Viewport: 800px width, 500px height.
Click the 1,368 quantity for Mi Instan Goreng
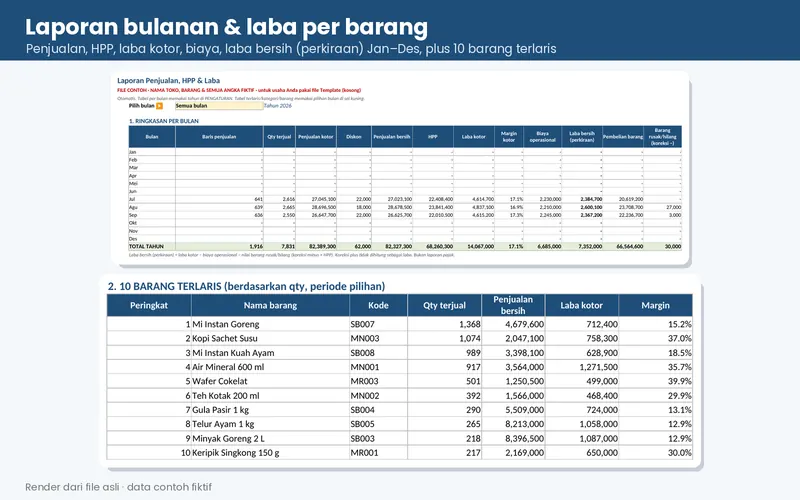470,324
